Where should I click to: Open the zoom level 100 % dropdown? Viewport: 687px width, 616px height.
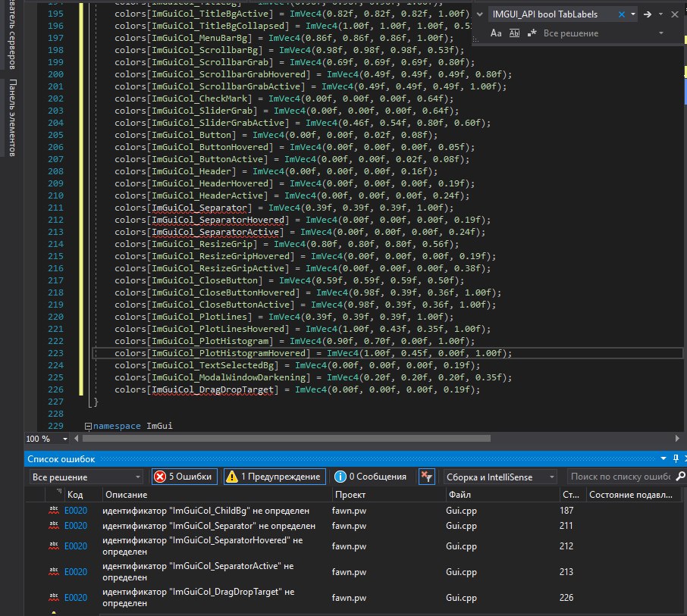point(64,439)
